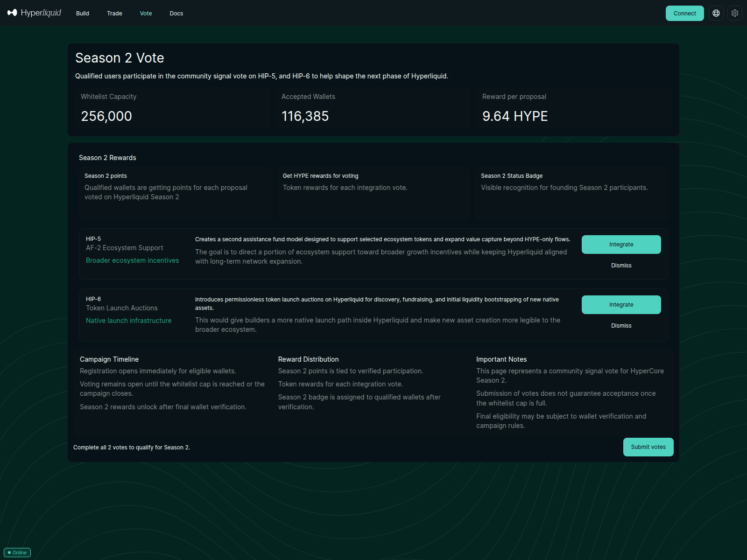
Task: Click the 'Reward per proposal' label
Action: click(514, 97)
